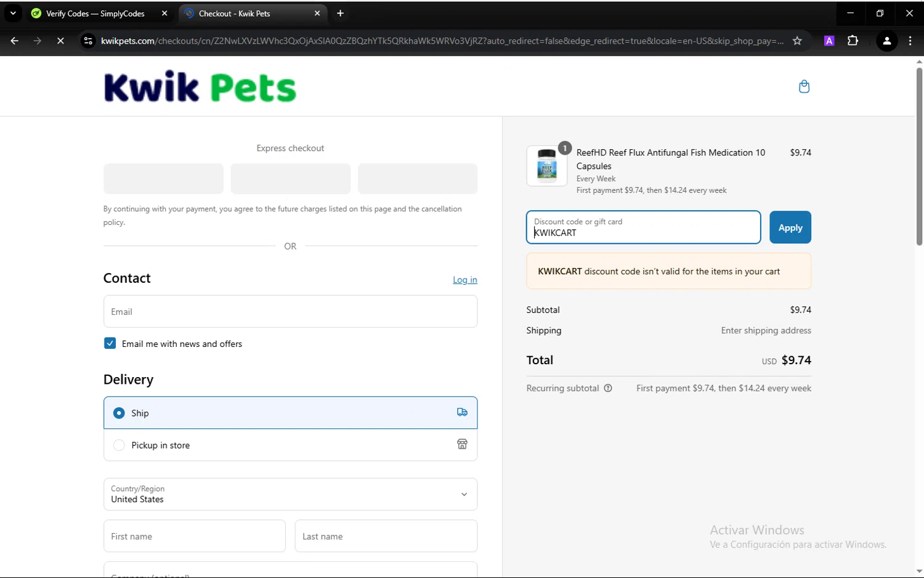This screenshot has width=924, height=578.
Task: Click the third express checkout button
Action: (x=418, y=179)
